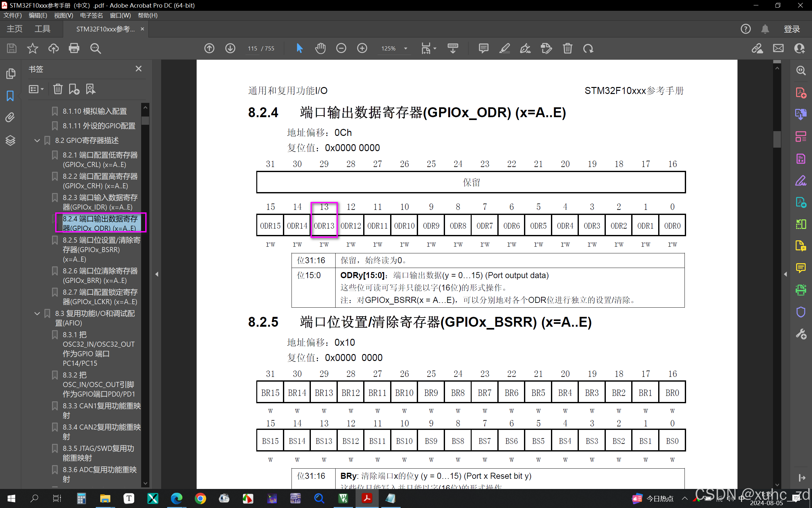Close the STM32F10xxx document tab
This screenshot has height=508, width=812.
(142, 29)
